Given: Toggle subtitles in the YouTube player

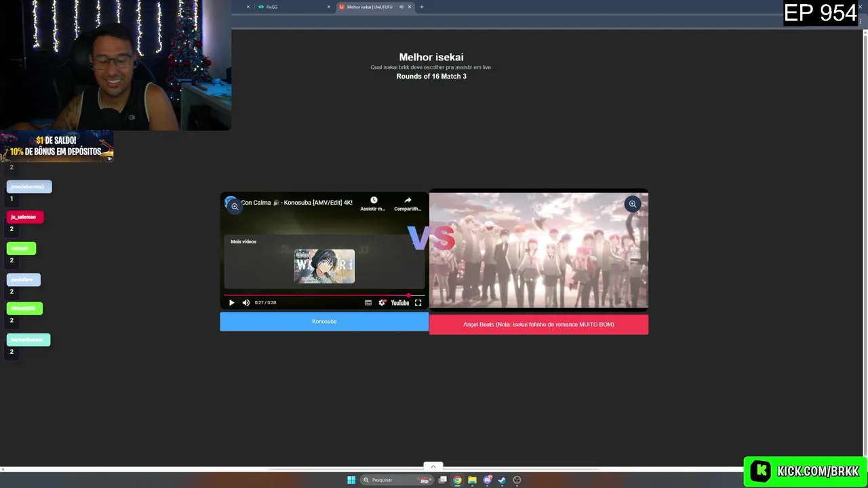Looking at the screenshot, I should click(x=368, y=303).
